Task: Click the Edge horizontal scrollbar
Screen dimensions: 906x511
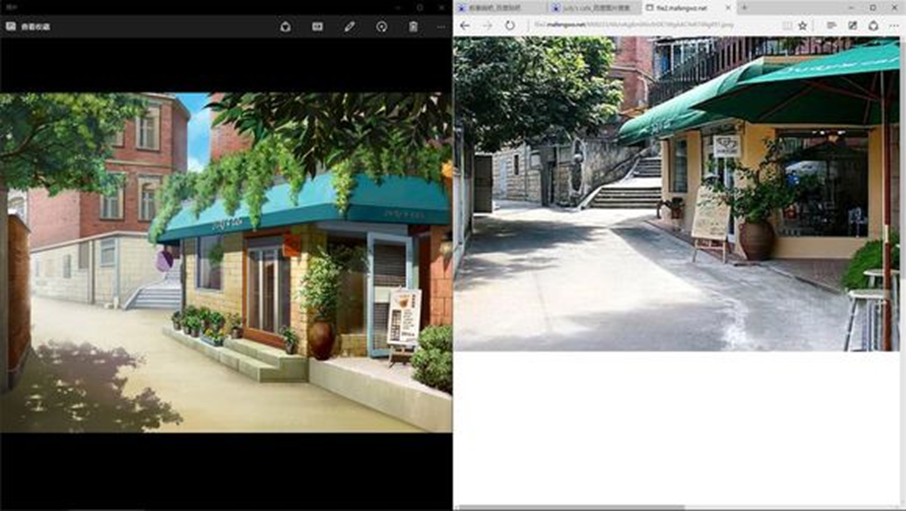Action: 569,508
